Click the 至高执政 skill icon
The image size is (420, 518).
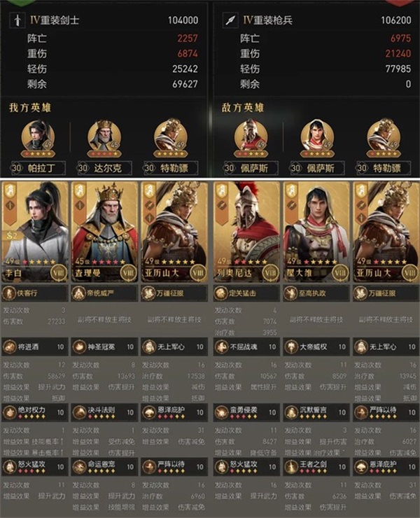coord(290,293)
